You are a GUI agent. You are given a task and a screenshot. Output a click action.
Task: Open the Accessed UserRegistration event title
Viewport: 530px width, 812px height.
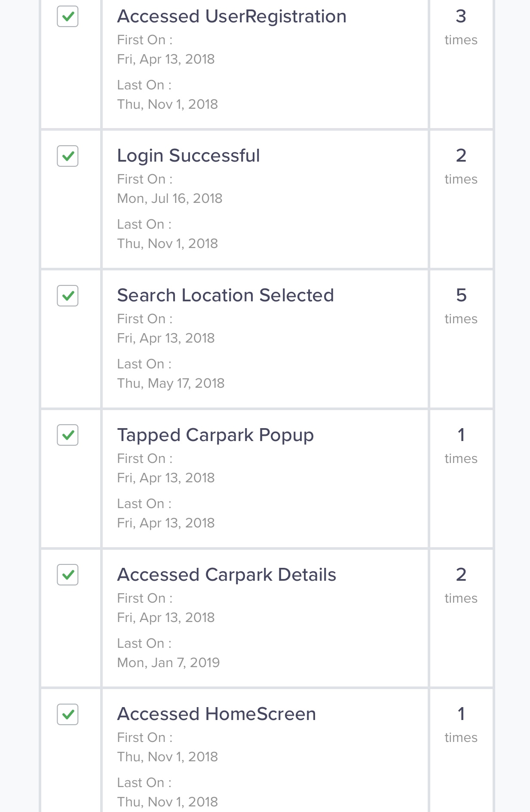(232, 16)
